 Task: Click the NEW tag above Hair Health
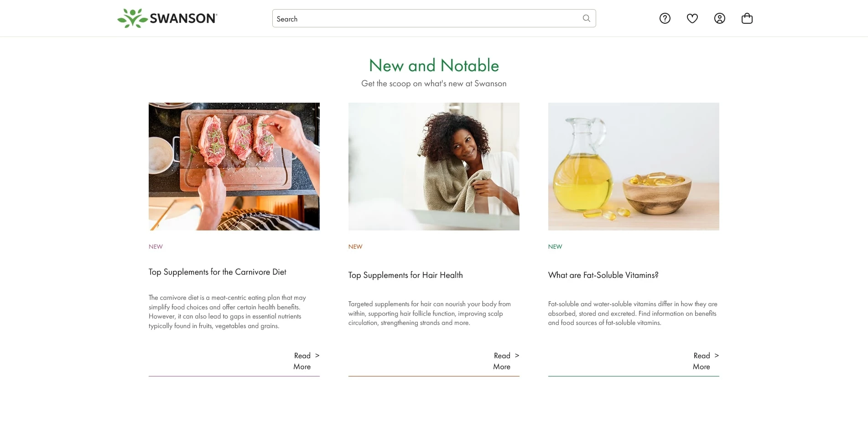coord(355,246)
